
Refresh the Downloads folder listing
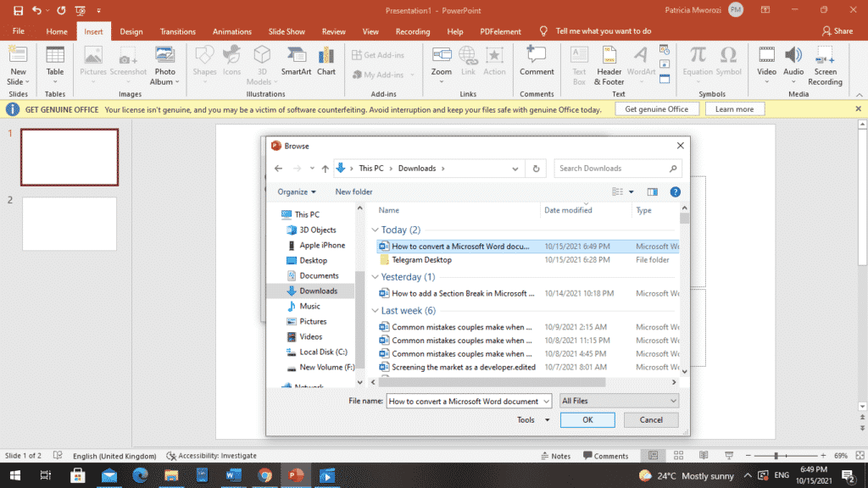coord(536,169)
